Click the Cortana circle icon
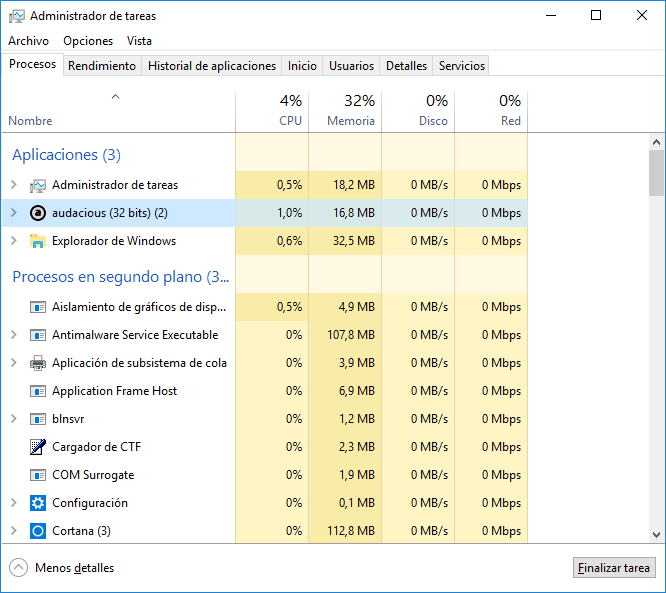Screen dimensions: 666x593 [38, 531]
